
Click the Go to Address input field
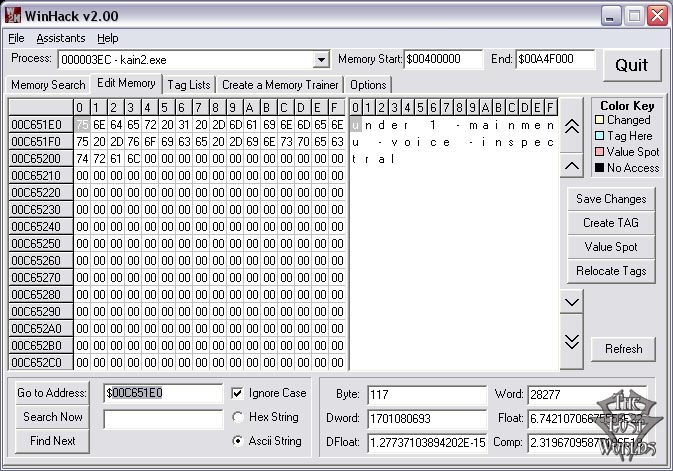[x=163, y=393]
